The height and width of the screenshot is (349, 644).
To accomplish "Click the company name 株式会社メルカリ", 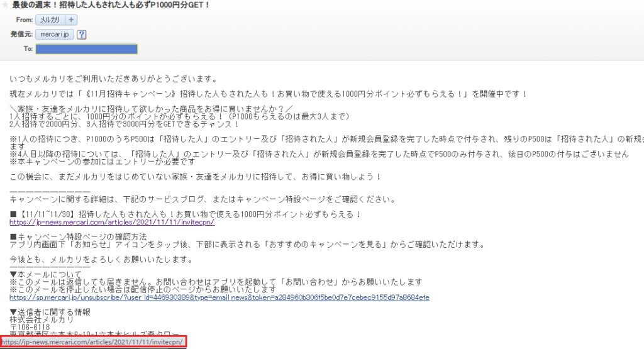I will [x=42, y=320].
